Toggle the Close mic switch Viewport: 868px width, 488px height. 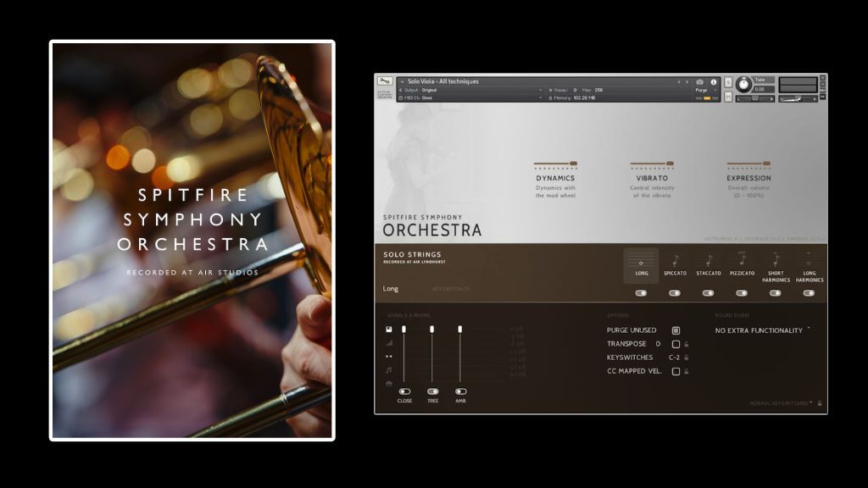click(x=404, y=391)
